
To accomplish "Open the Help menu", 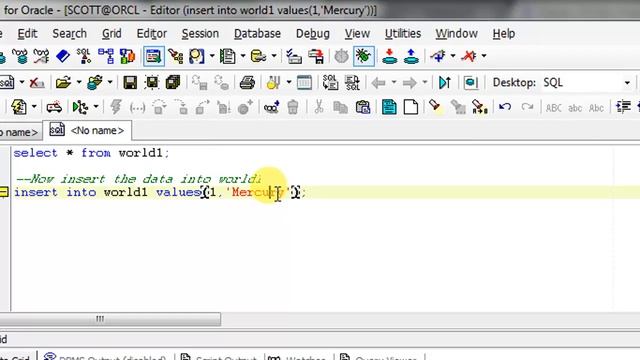I will (503, 33).
